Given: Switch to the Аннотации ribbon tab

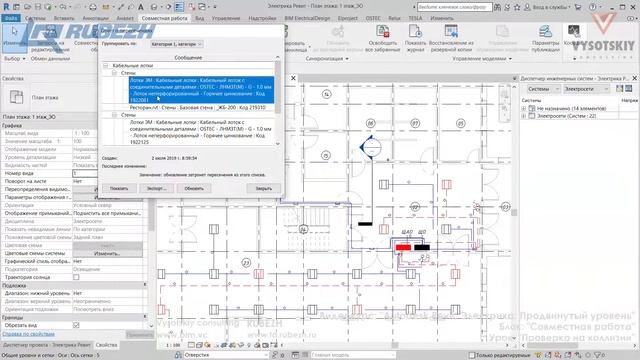Looking at the screenshot, I should [96, 18].
